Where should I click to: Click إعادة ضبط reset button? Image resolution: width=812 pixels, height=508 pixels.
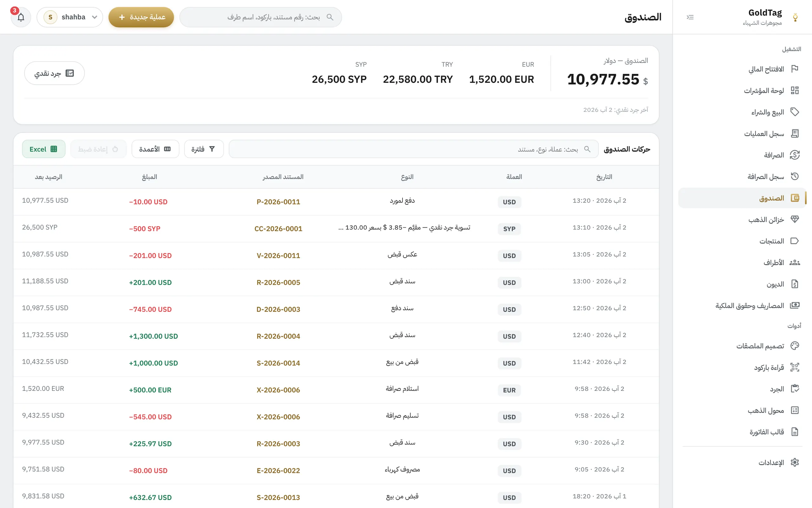[x=98, y=149]
